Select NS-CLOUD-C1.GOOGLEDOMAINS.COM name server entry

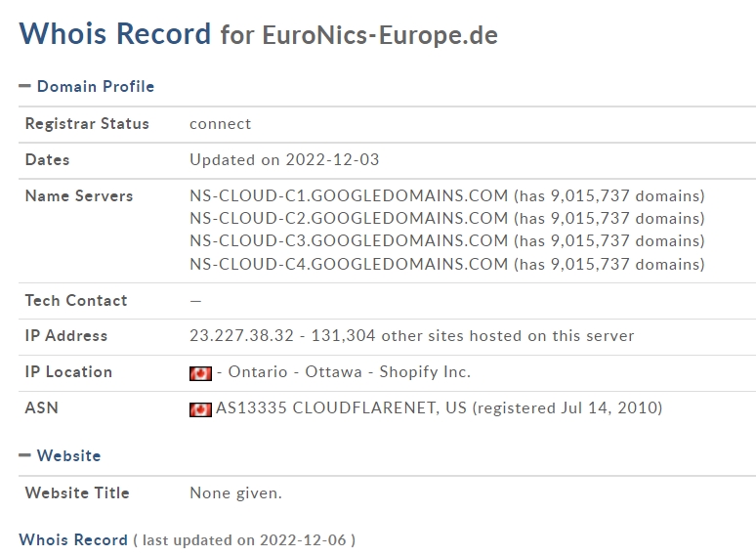click(349, 195)
